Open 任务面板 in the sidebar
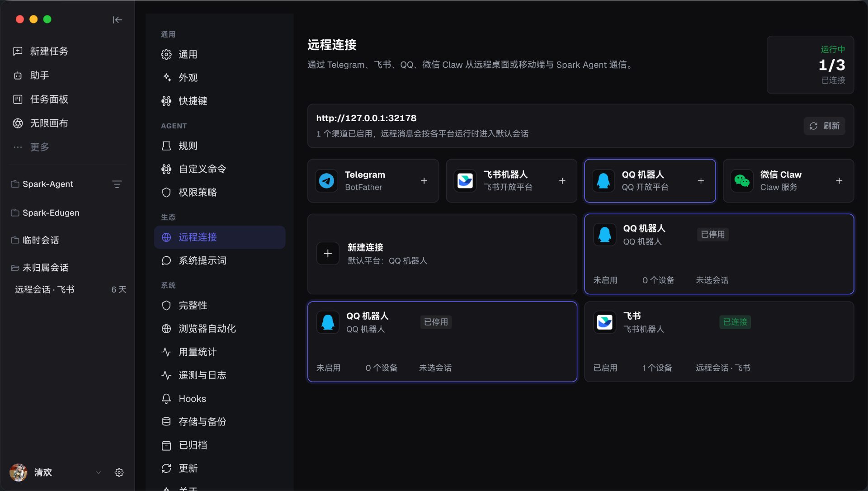The image size is (868, 491). (67, 99)
